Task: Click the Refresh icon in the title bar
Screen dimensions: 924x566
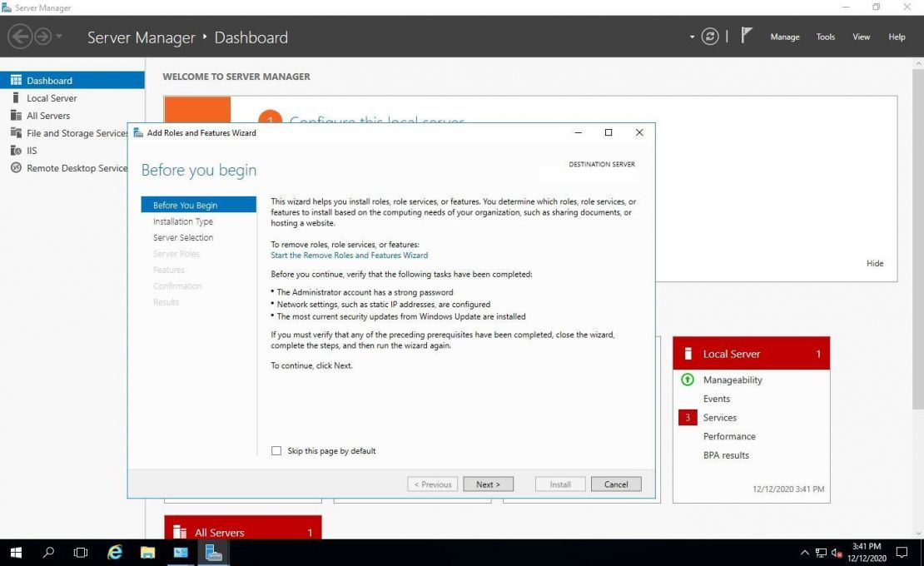Action: click(709, 37)
